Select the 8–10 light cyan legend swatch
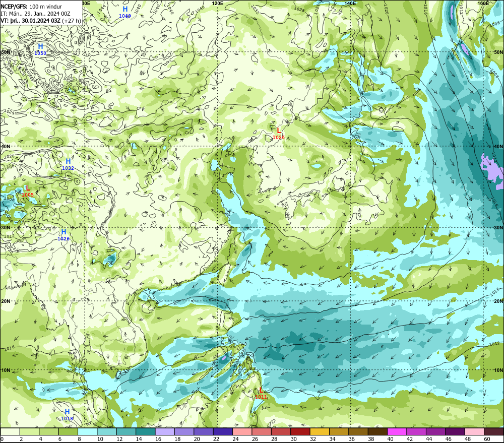This screenshot has width=504, height=443. tap(87, 431)
